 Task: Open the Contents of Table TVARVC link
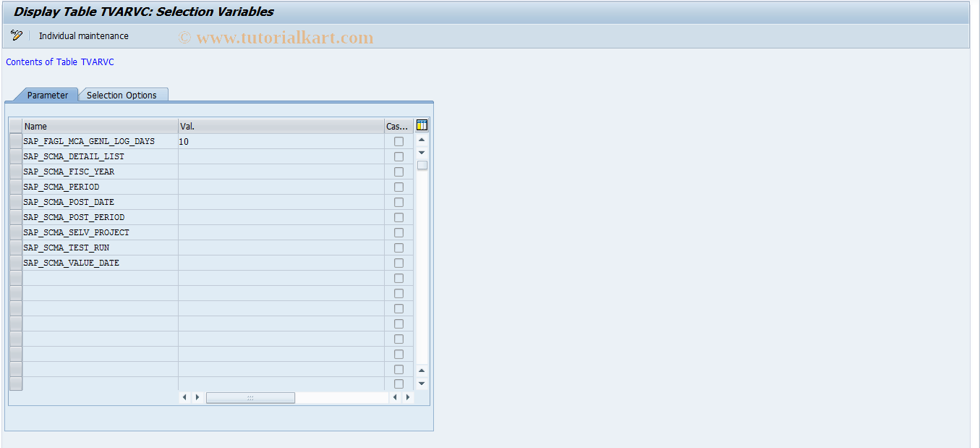tap(59, 62)
